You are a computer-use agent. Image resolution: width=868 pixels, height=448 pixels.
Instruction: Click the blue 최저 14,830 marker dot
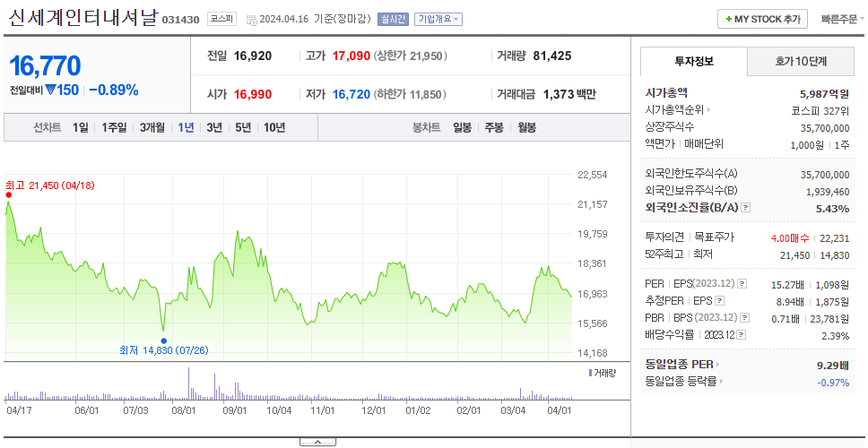click(x=163, y=340)
